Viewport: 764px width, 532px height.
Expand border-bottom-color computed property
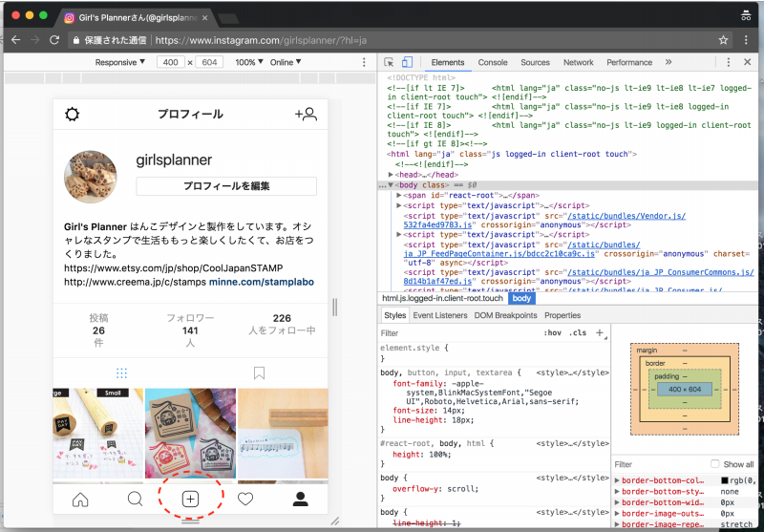coord(617,480)
